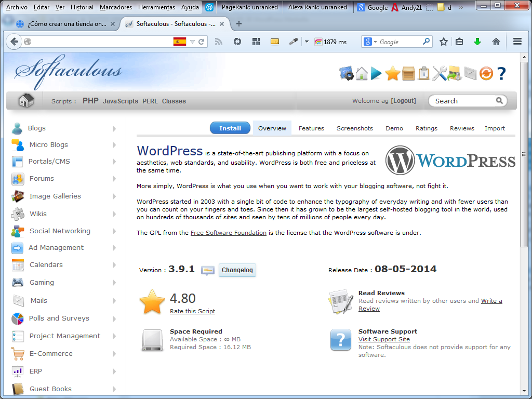This screenshot has height=399, width=532.
Task: Click the gray house home icon in navbar
Action: [x=26, y=101]
